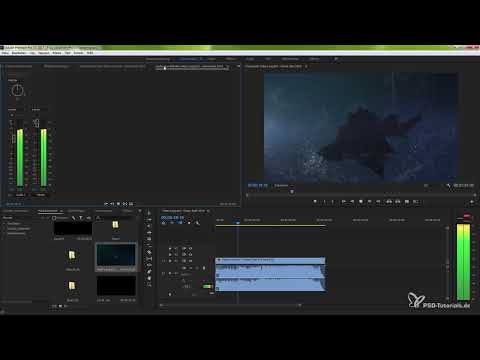The image size is (480, 360).
Task: Click voice-over record microphone on audio track
Action: (x=204, y=268)
